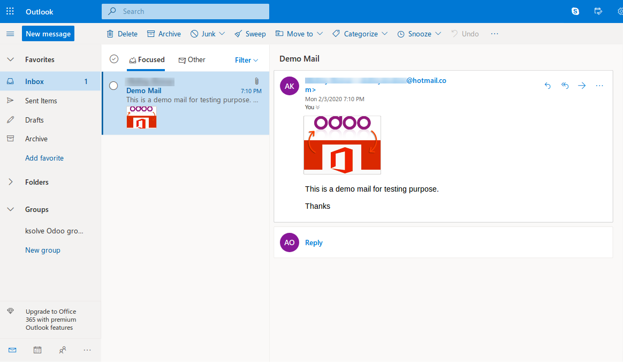The image size is (623, 364).
Task: Open the Odoo thumbnail in message list
Action: pos(141,117)
